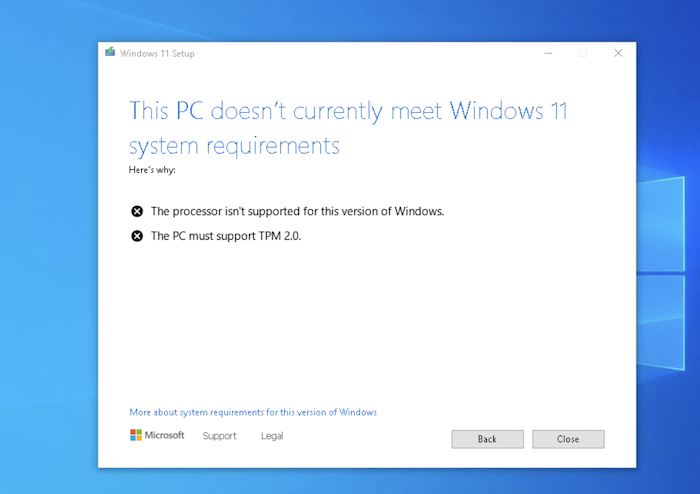The image size is (700, 494).
Task: Click the Close button in the dialog footer
Action: (568, 439)
